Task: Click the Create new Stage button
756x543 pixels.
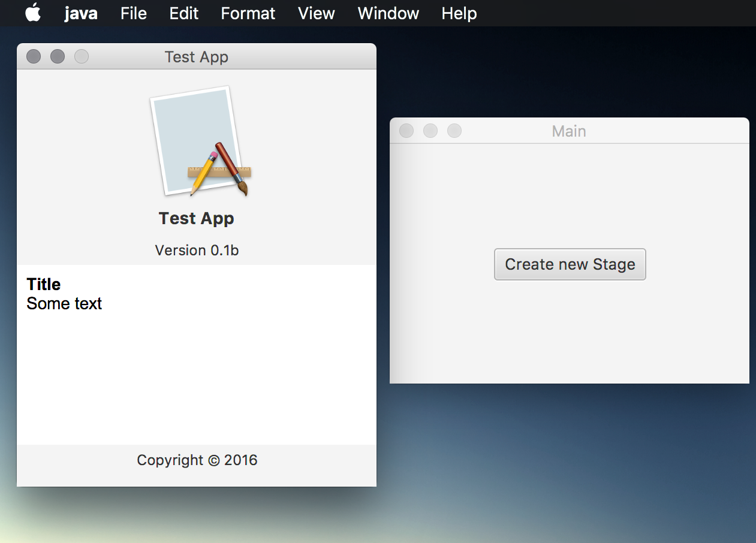Action: (x=570, y=264)
